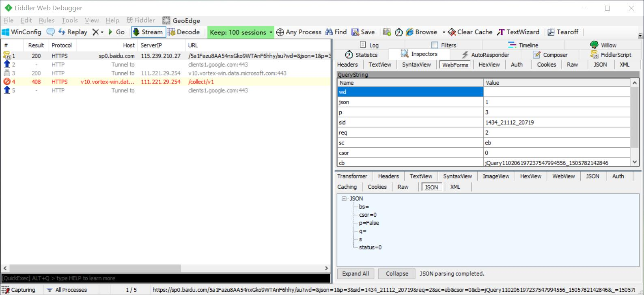Open the Rules menu
Screen dimensions: 644x295
47,20
